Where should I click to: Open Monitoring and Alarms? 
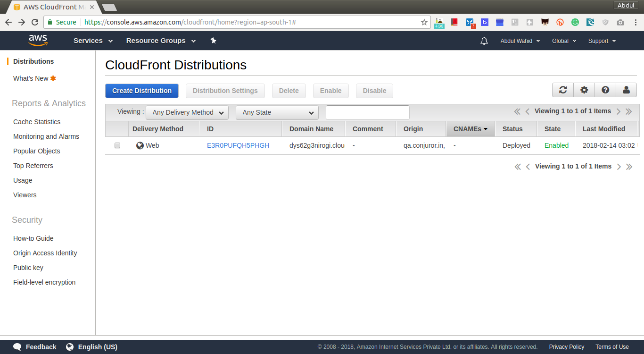tap(46, 136)
